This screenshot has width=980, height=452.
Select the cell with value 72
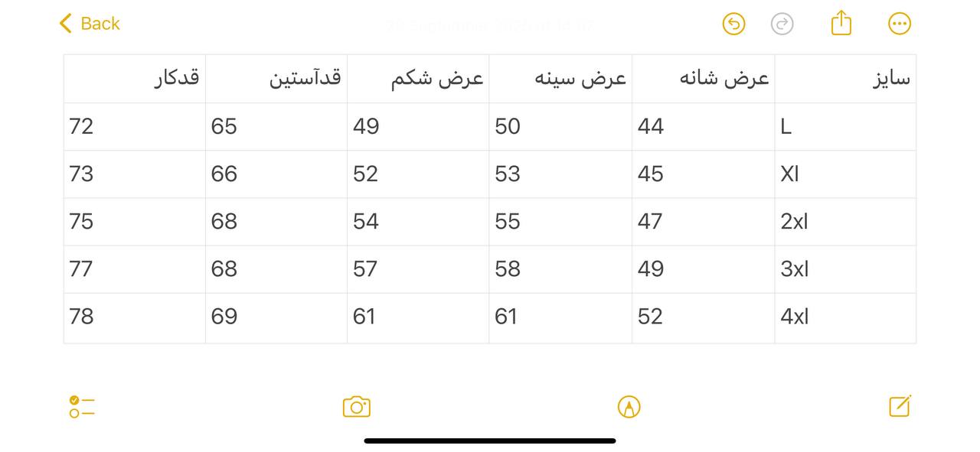coord(135,126)
